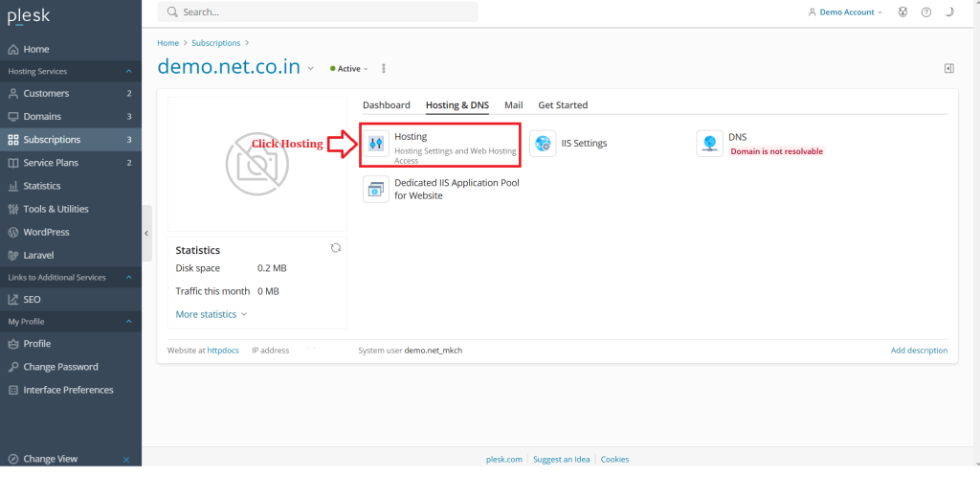Click system user demo.net_mkch
The width and height of the screenshot is (980, 477).
pos(434,351)
